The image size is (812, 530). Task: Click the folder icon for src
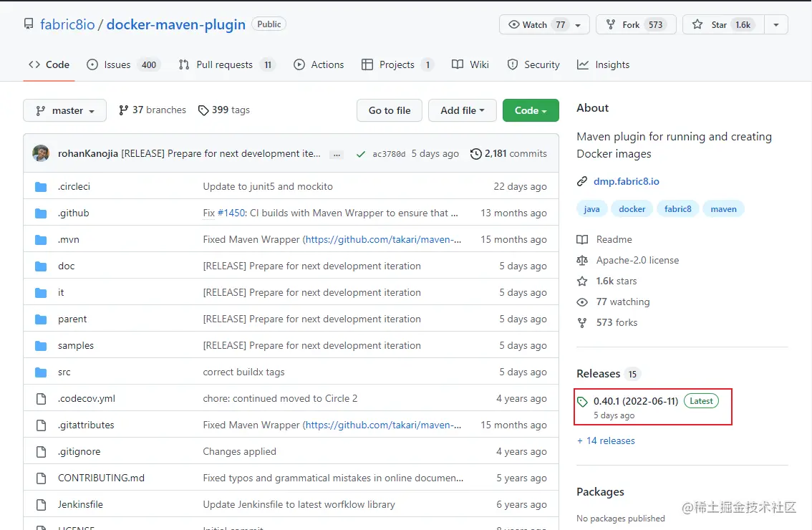pyautogui.click(x=41, y=372)
